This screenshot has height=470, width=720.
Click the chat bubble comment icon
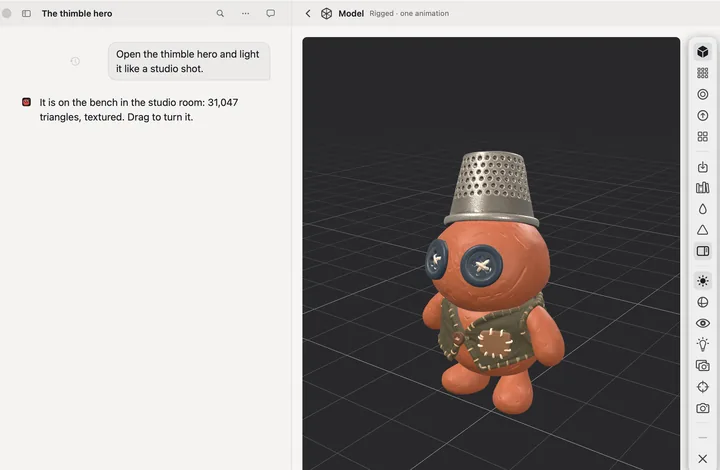pos(271,13)
